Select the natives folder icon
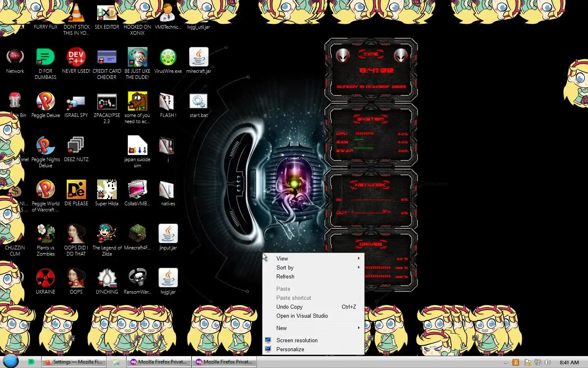The height and width of the screenshot is (368, 588). pos(168,190)
